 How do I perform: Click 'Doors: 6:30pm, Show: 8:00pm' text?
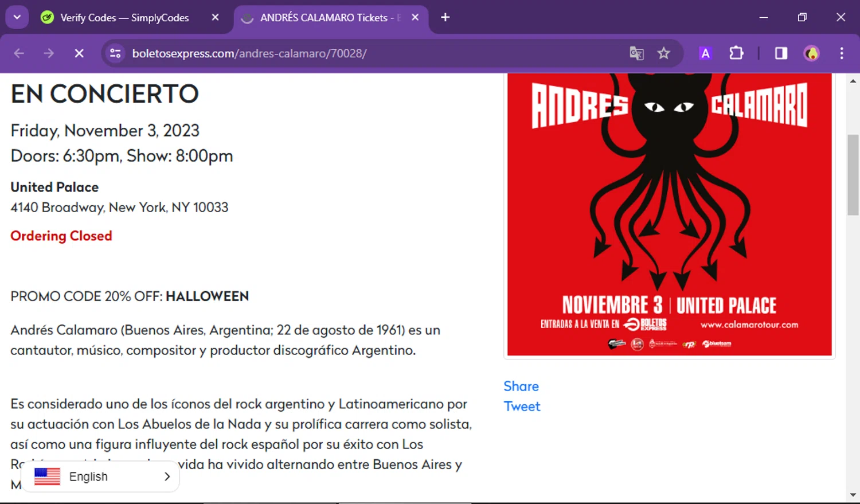click(122, 156)
